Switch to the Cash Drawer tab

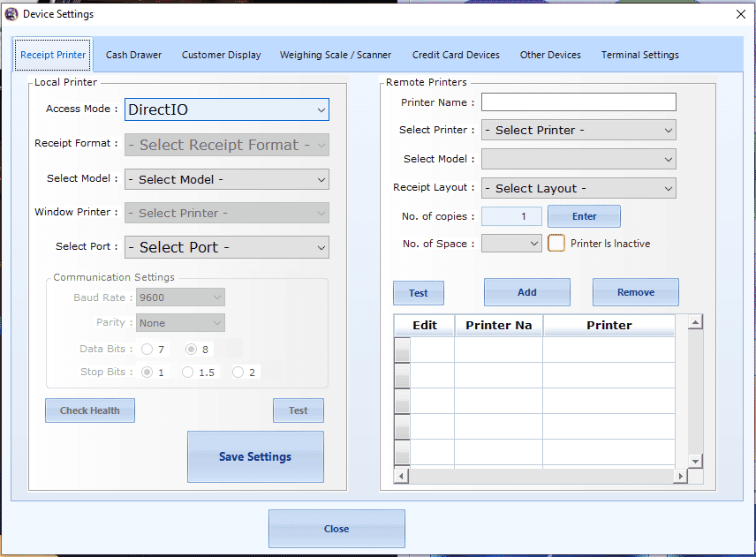(x=133, y=55)
